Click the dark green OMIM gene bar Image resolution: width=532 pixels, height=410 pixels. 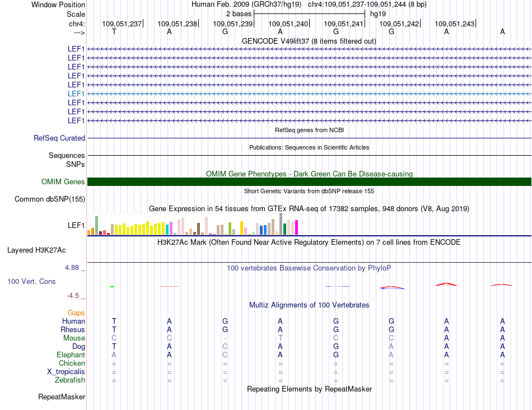click(x=309, y=181)
